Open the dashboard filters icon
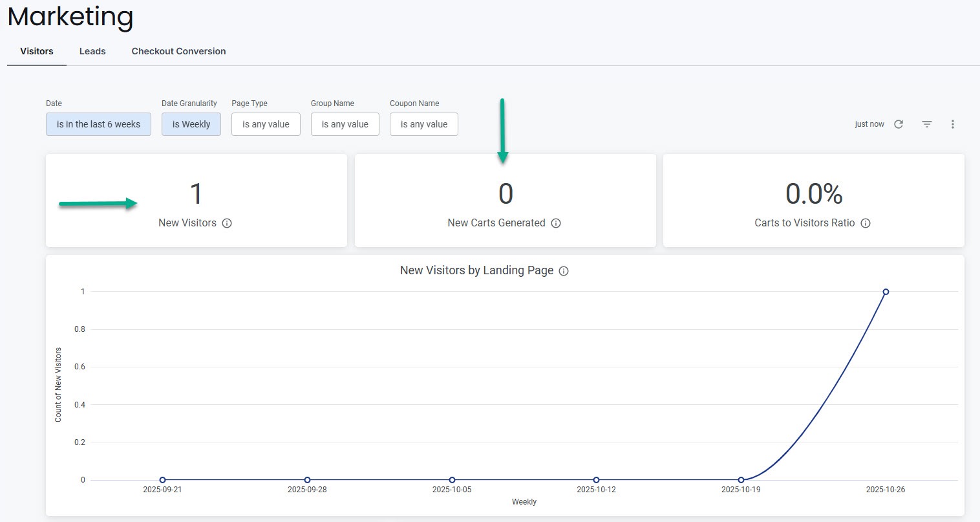 click(x=927, y=124)
